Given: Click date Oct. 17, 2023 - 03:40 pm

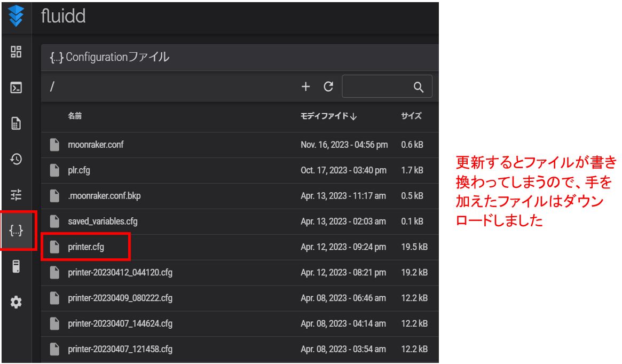Looking at the screenshot, I should coord(343,170).
